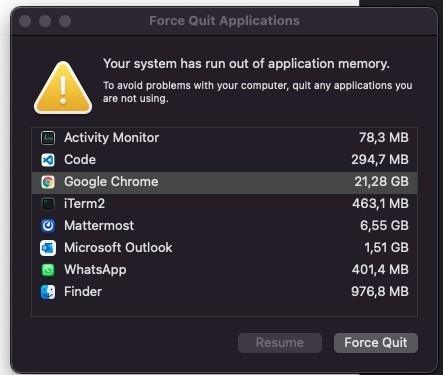
Task: Select WhatsApp in the application list
Action: (224, 270)
